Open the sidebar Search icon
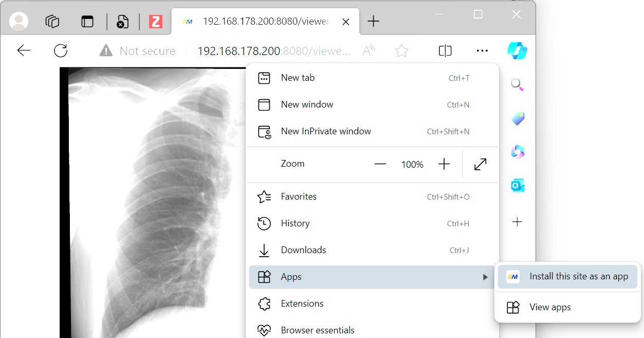The height and width of the screenshot is (338, 644). [x=517, y=85]
